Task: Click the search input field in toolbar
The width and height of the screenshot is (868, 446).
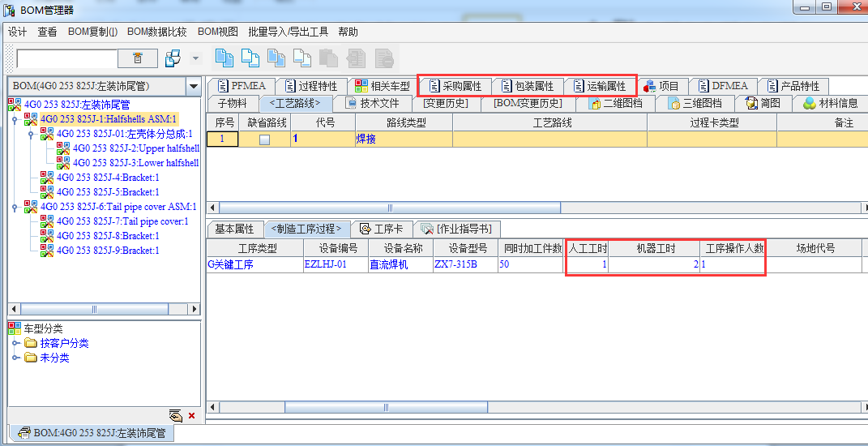Action: [x=67, y=58]
